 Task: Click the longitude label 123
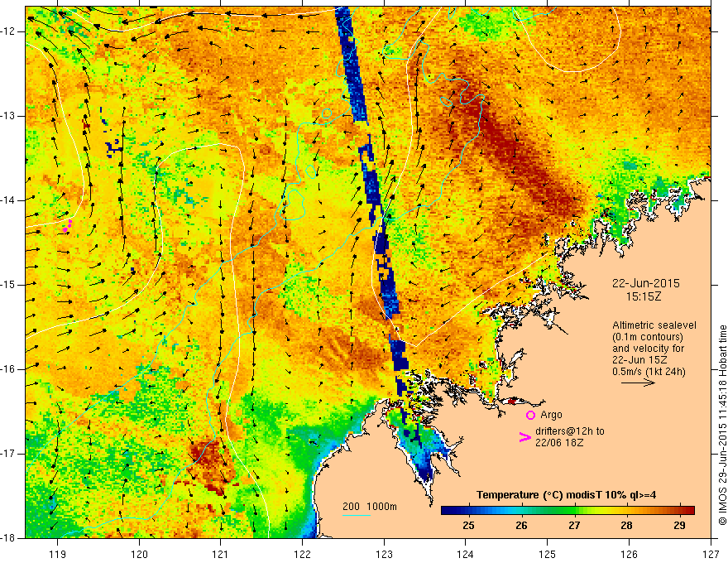click(384, 554)
